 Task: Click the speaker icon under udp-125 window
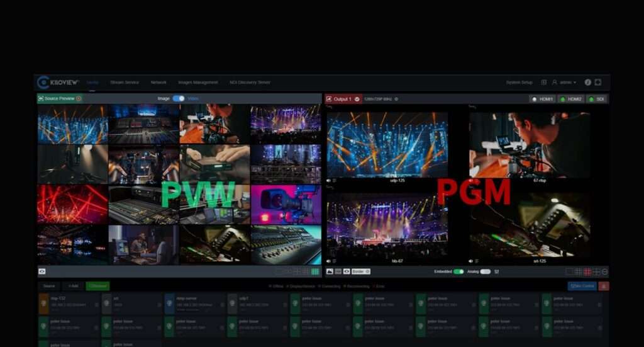330,181
